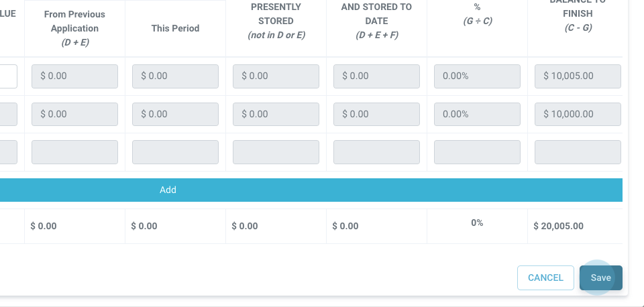The image size is (644, 307).
Task: Click second row percentage field
Action: point(477,114)
